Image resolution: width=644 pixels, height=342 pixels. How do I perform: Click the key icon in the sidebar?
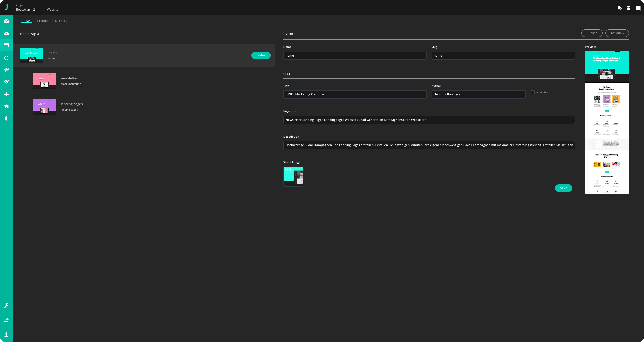pyautogui.click(x=6, y=306)
